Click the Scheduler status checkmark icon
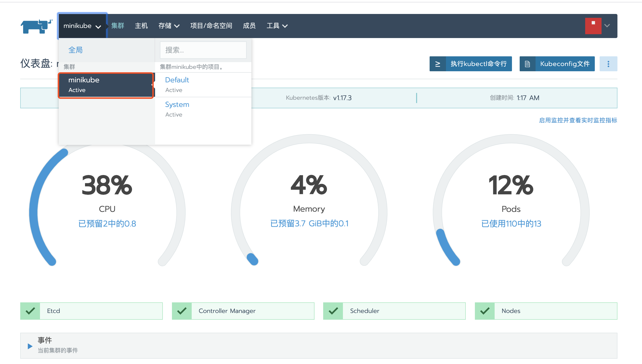This screenshot has height=364, width=642. click(333, 311)
